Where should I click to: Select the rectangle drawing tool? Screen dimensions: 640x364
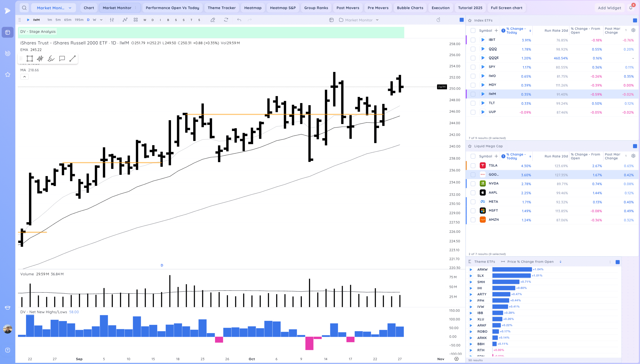(30, 58)
